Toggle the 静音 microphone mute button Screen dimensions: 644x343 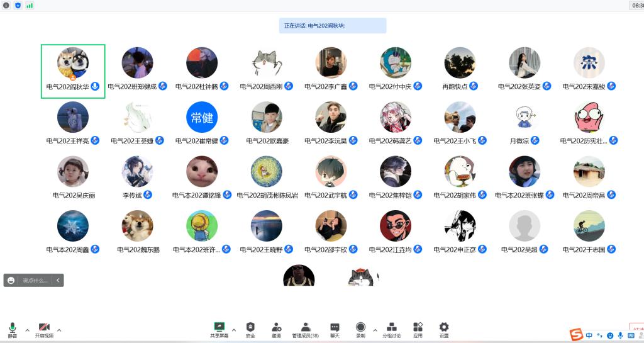(12, 329)
